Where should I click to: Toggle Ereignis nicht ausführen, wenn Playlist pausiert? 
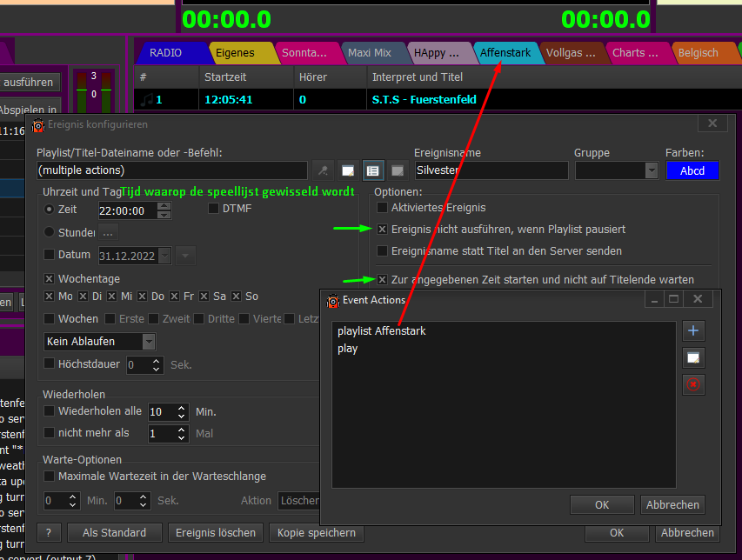coord(383,230)
